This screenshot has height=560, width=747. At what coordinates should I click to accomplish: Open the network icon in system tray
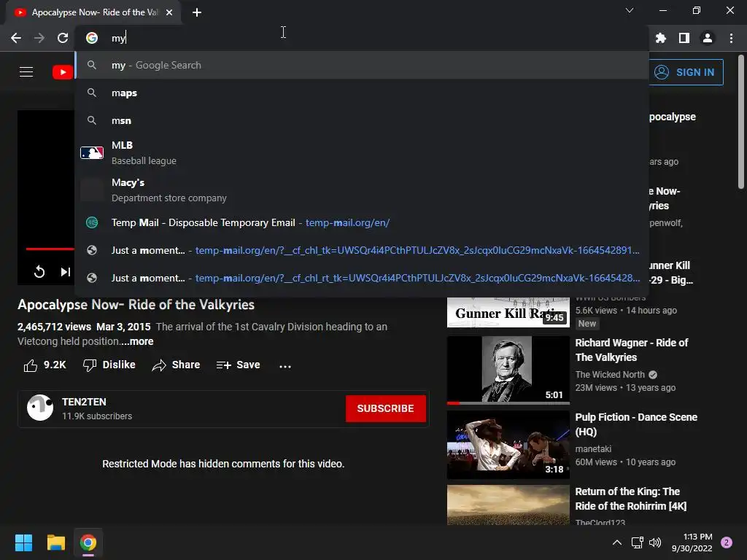click(x=637, y=542)
